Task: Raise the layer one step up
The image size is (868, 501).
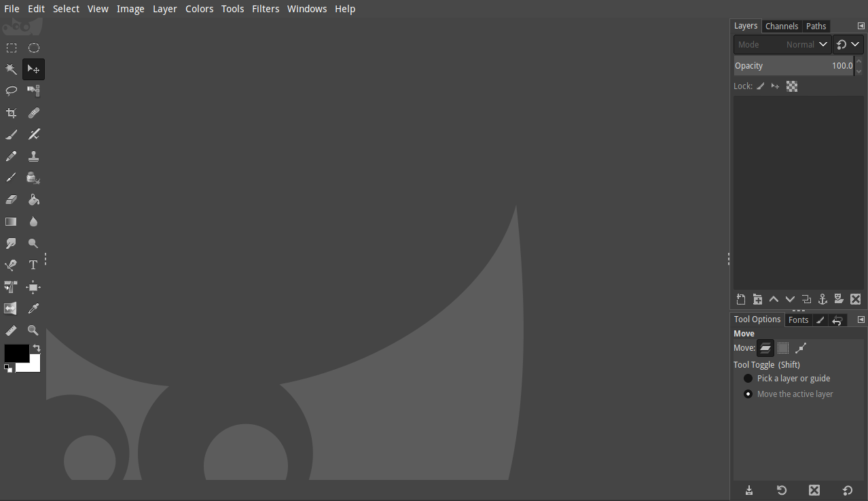Action: pyautogui.click(x=774, y=299)
